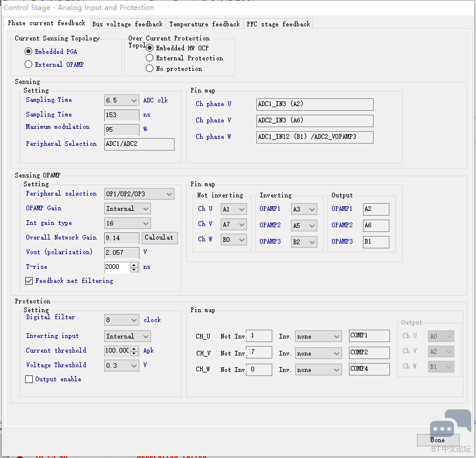Open the Sampling Time dropdown
This screenshot has width=476, height=458.
point(133,100)
